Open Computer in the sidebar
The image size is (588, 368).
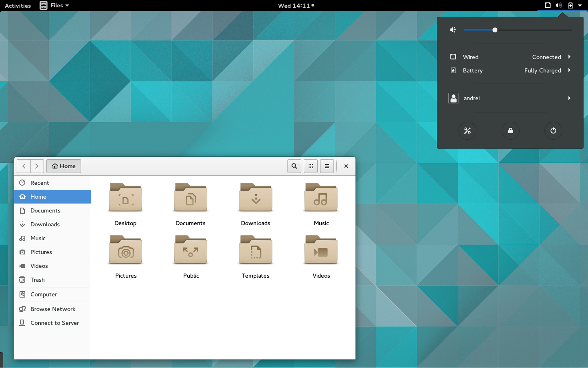53,294
